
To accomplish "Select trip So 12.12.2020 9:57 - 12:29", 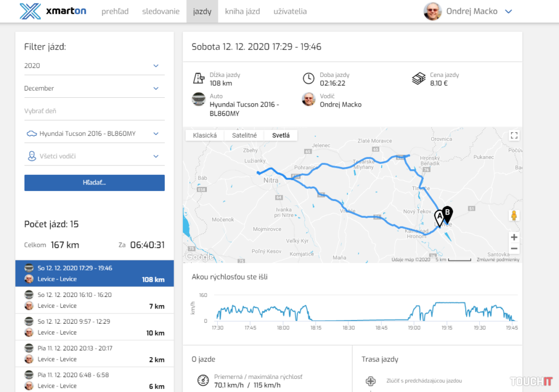I will click(x=94, y=327).
